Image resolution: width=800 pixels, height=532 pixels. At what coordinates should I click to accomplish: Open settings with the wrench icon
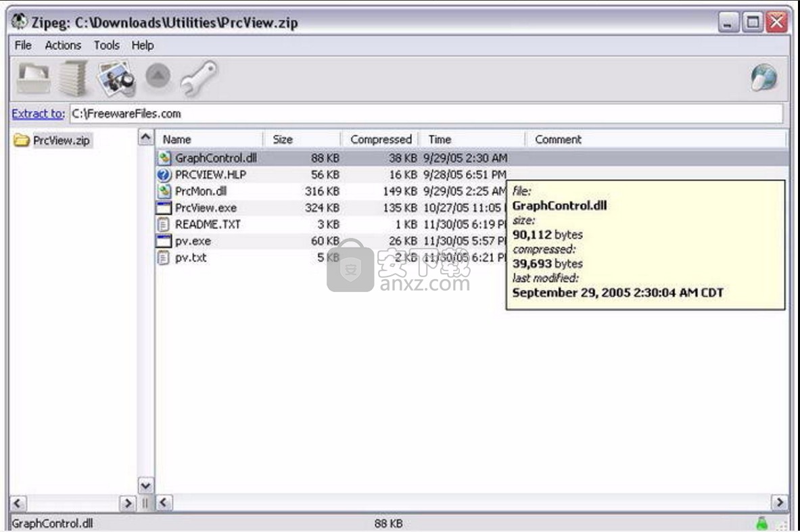(197, 78)
